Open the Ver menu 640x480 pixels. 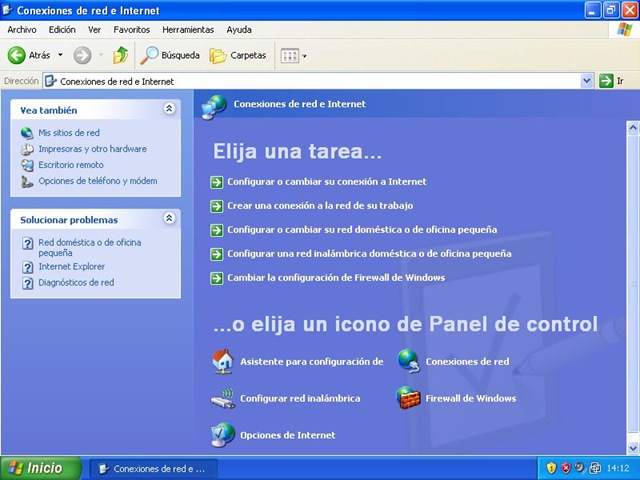point(94,30)
